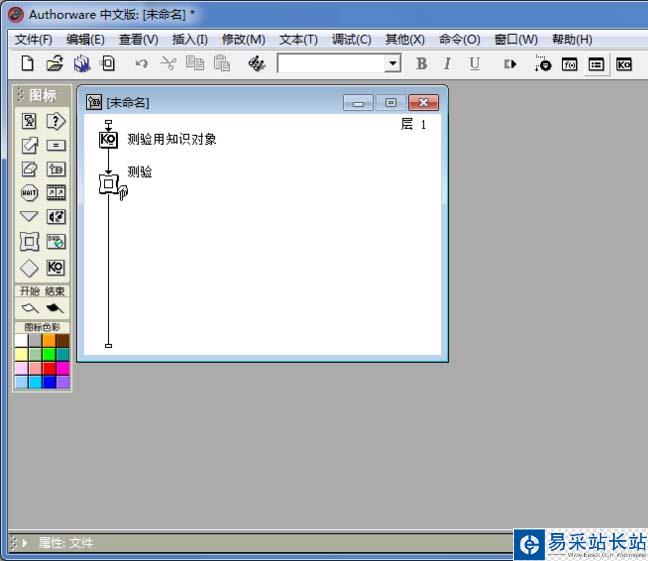648x561 pixels.
Task: Select the Decision diamond icon in palette
Action: [x=29, y=268]
